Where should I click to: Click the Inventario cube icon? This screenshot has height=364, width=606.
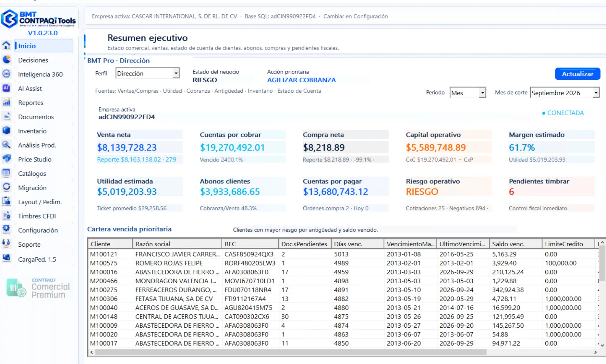[6, 131]
